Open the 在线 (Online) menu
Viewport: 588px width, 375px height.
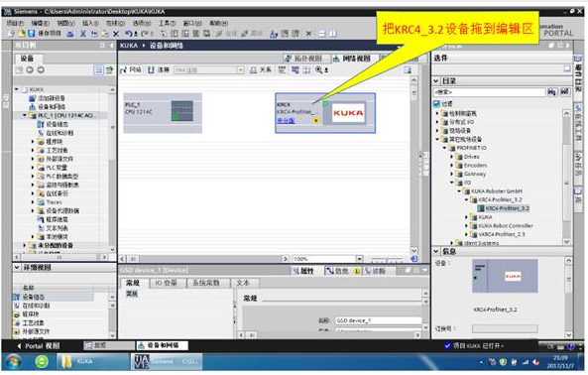click(x=115, y=23)
